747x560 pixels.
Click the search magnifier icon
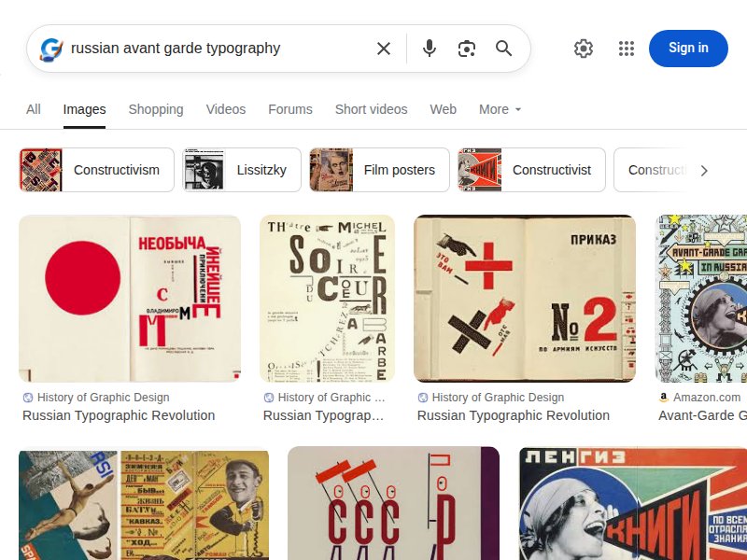coord(503,49)
